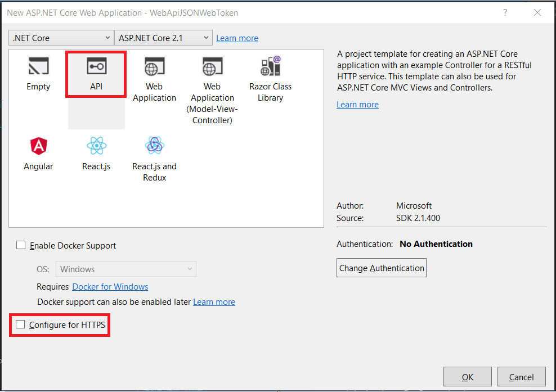Viewport: 556px width, 392px height.
Task: Expand the ASP.NET Core 2.1 version dropdown
Action: (163, 38)
